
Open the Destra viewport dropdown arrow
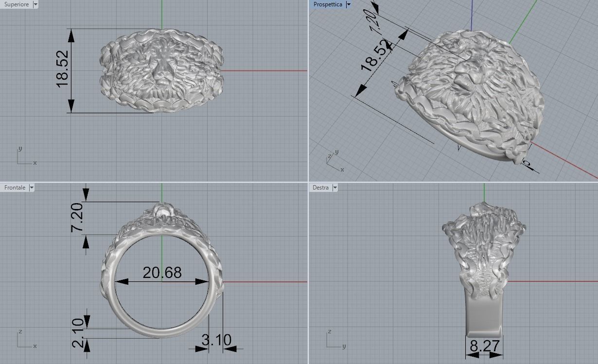point(334,188)
